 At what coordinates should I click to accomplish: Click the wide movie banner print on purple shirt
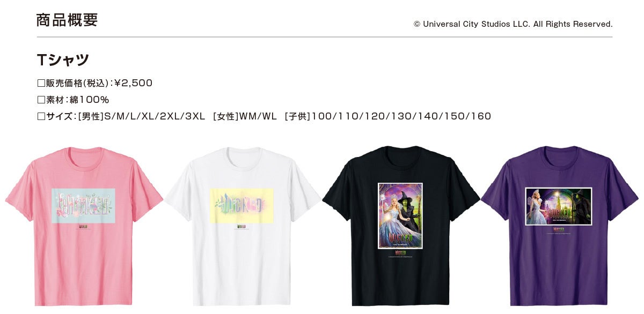pos(559,206)
